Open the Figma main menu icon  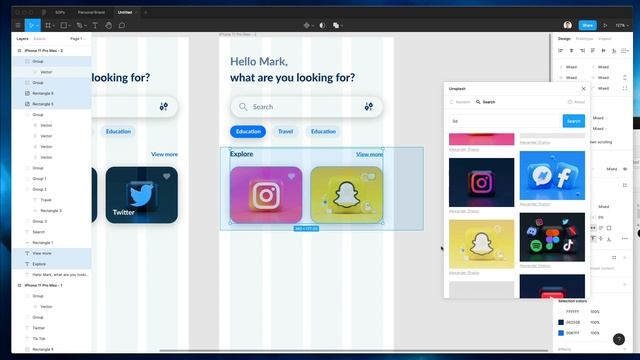pos(18,25)
